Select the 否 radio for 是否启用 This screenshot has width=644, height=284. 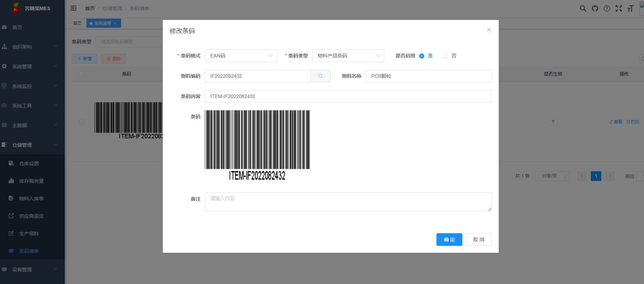click(445, 56)
